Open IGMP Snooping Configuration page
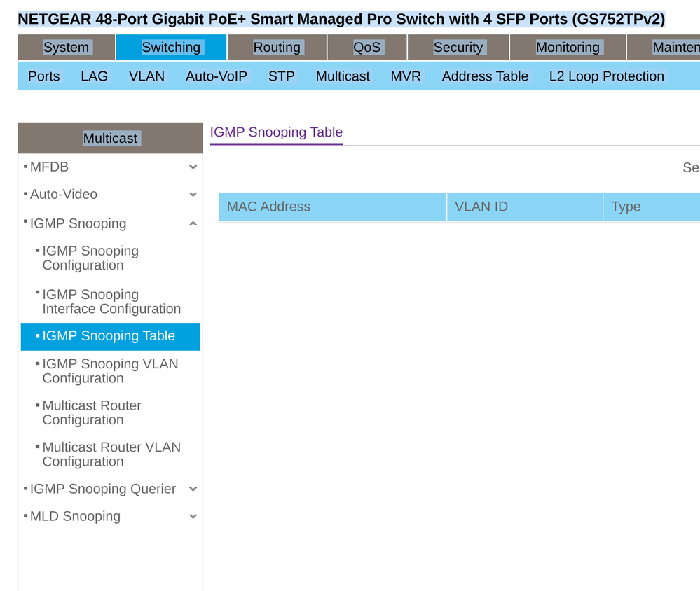The height and width of the screenshot is (591, 700). pyautogui.click(x=90, y=258)
